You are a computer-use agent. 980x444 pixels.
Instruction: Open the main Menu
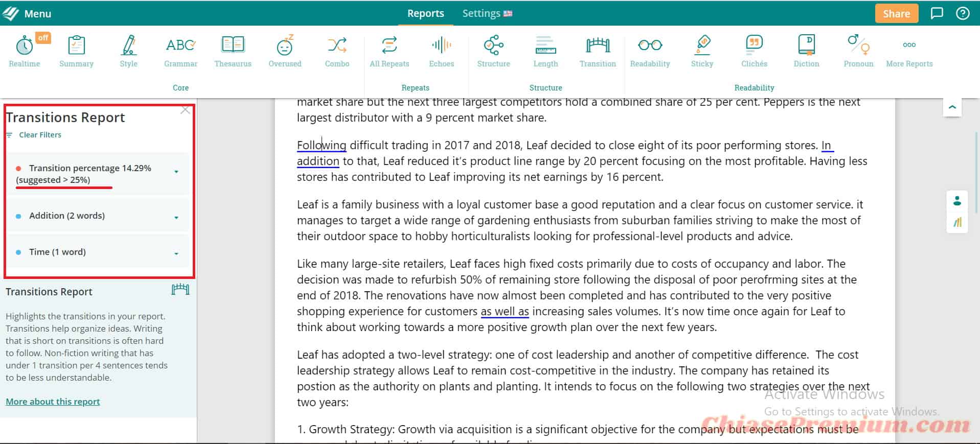(x=27, y=13)
